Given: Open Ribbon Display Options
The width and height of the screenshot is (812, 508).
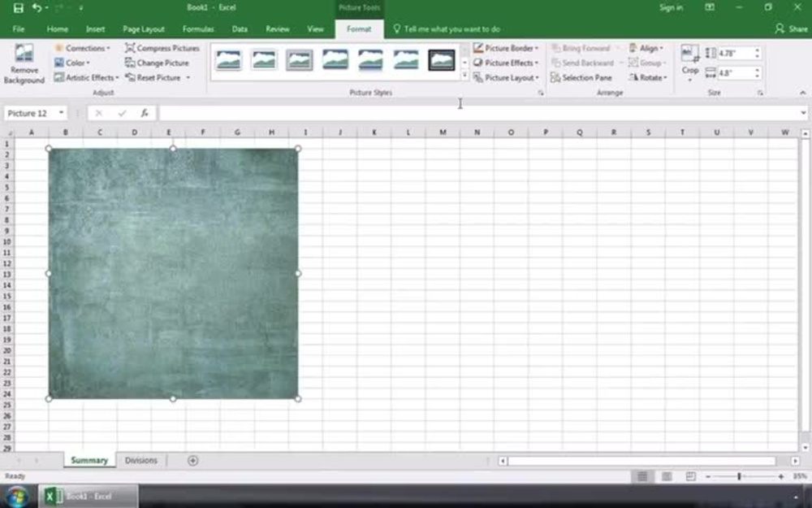Looking at the screenshot, I should [710, 8].
